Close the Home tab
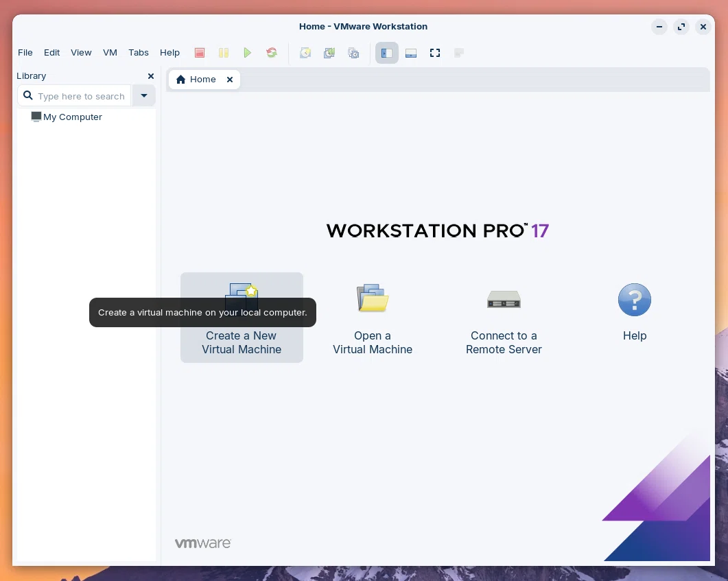Image resolution: width=728 pixels, height=581 pixels. pos(230,80)
